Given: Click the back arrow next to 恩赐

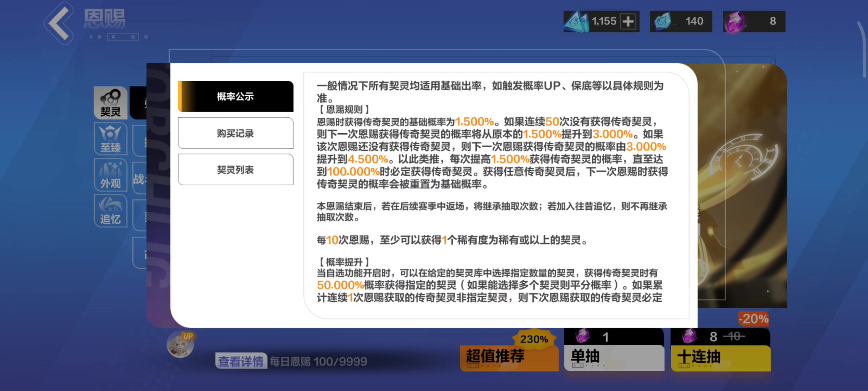Looking at the screenshot, I should tap(59, 24).
